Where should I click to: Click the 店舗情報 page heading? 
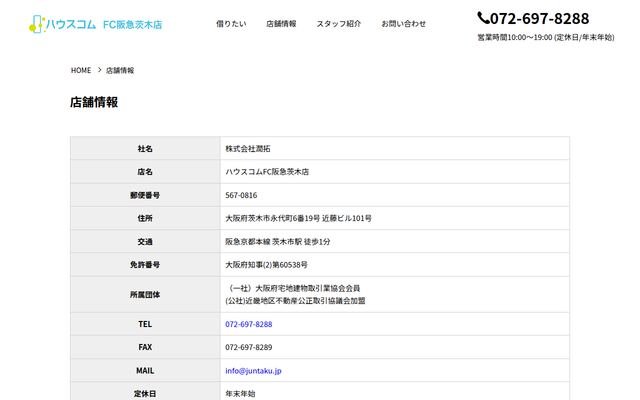(94, 102)
